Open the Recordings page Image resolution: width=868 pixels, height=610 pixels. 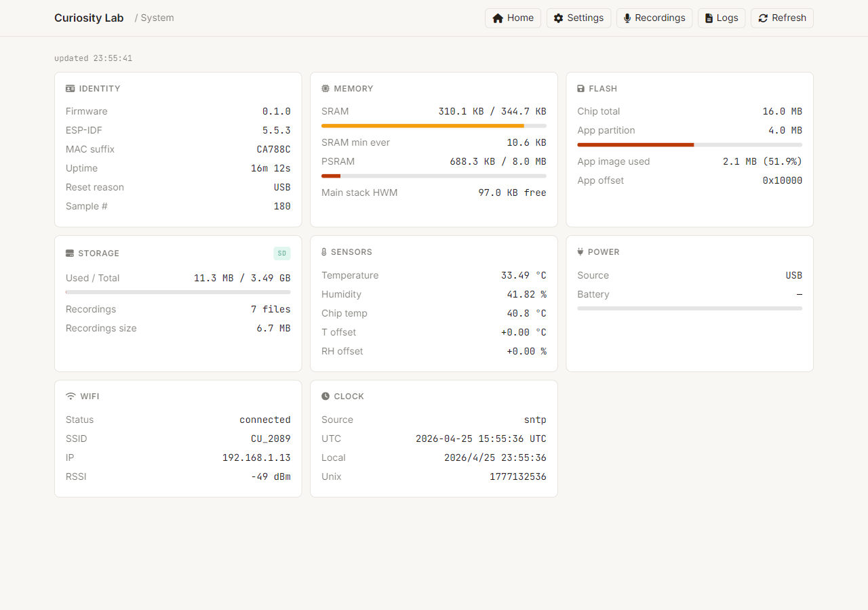click(x=654, y=18)
